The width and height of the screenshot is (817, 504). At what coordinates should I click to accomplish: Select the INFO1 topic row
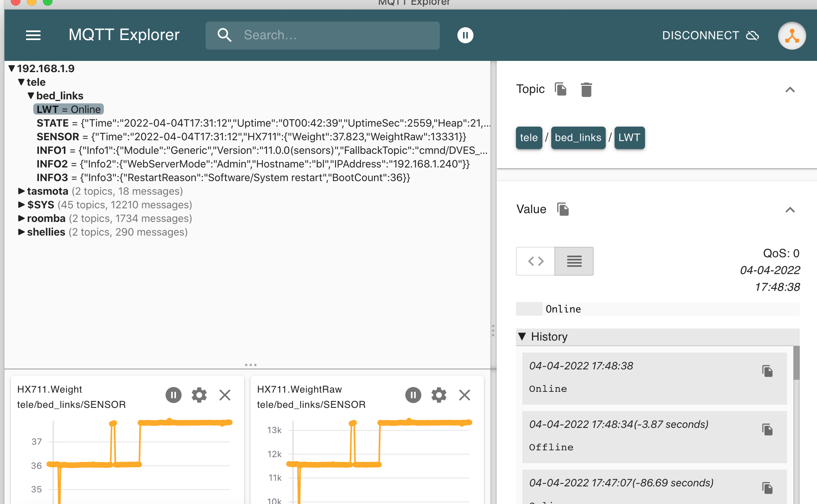262,150
